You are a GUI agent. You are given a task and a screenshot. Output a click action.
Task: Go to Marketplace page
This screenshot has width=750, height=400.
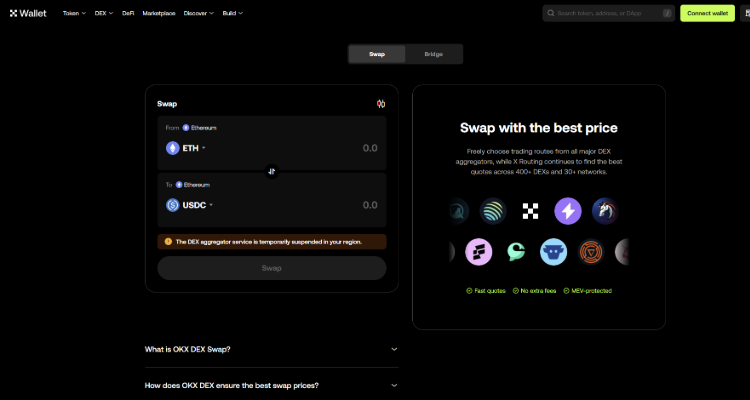(x=159, y=13)
